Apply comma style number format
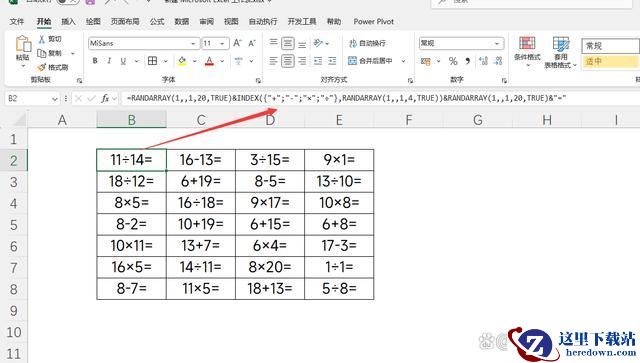640x363 pixels. coord(468,61)
